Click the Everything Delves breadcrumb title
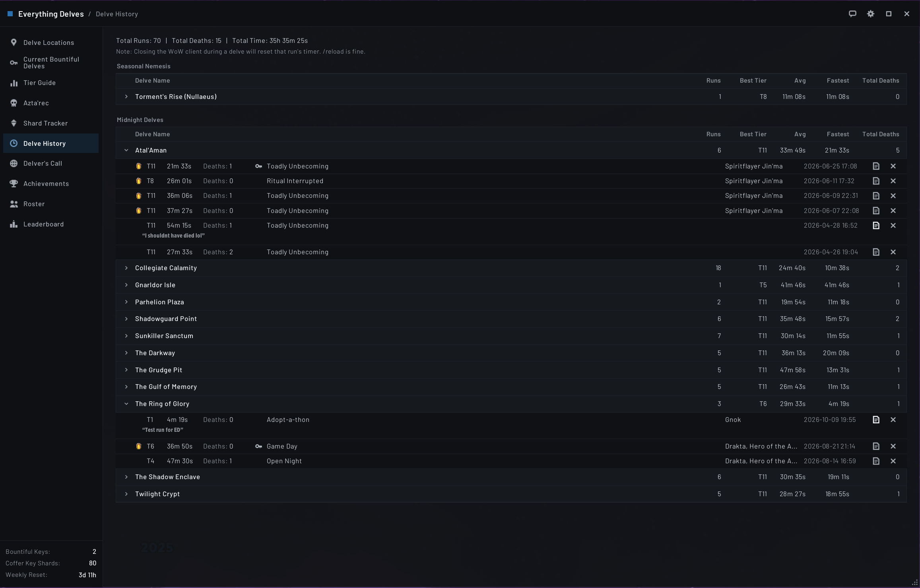The width and height of the screenshot is (920, 588). point(51,14)
